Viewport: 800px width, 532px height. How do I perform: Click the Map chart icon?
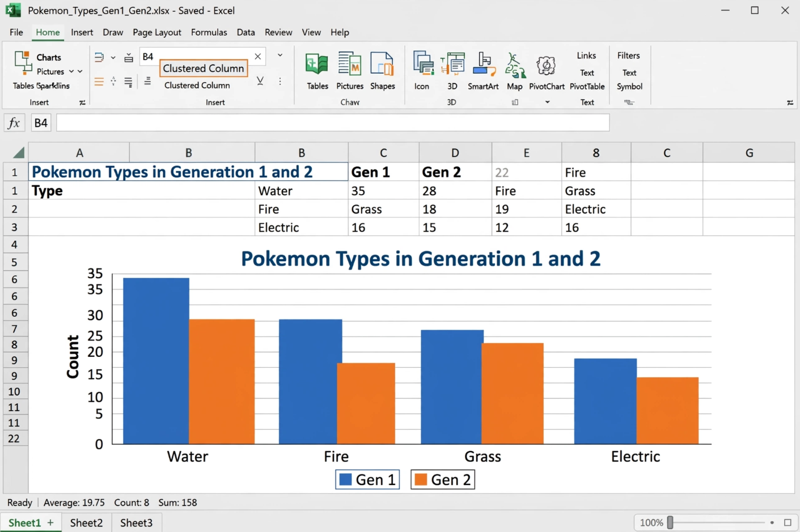(514, 66)
